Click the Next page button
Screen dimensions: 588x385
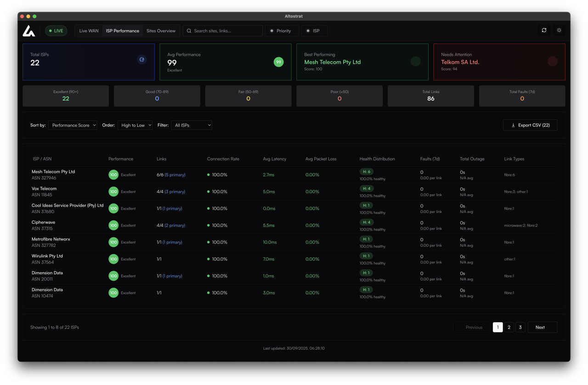point(543,327)
